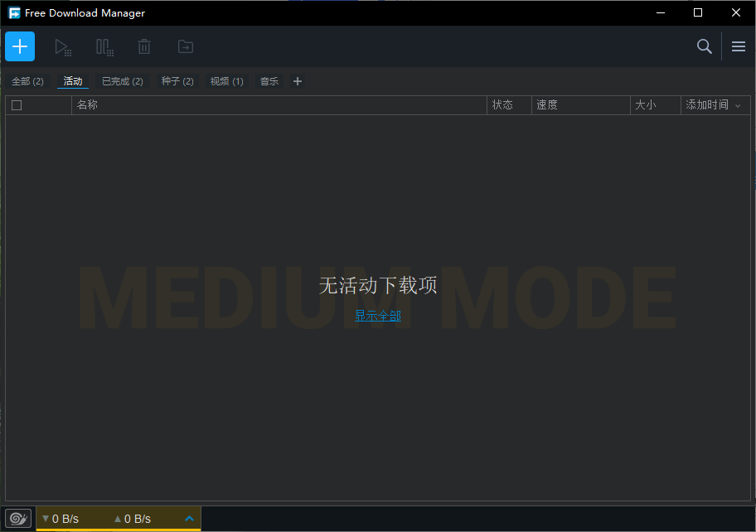This screenshot has height=532, width=756.
Task: Open the hamburger main menu
Action: click(738, 46)
